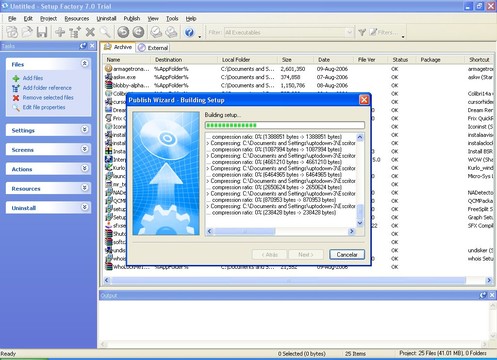Viewport: 497px width, 360px height.
Task: Close the Tasks pane
Action: (92, 46)
